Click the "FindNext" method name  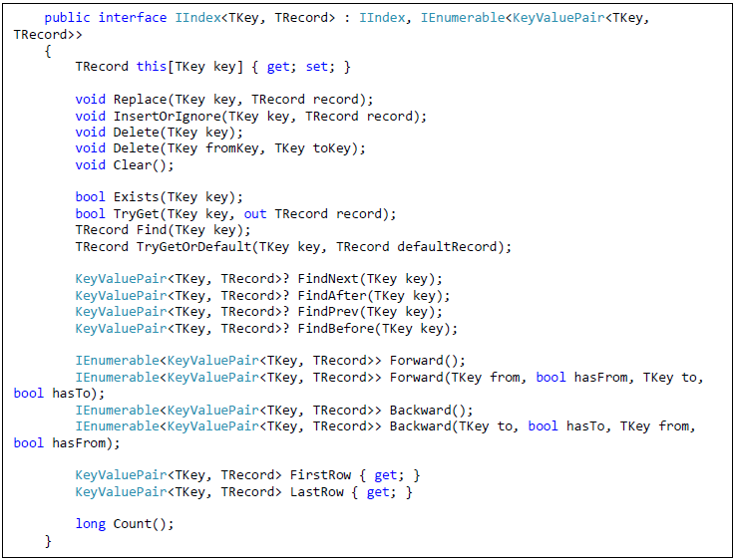coord(328,279)
